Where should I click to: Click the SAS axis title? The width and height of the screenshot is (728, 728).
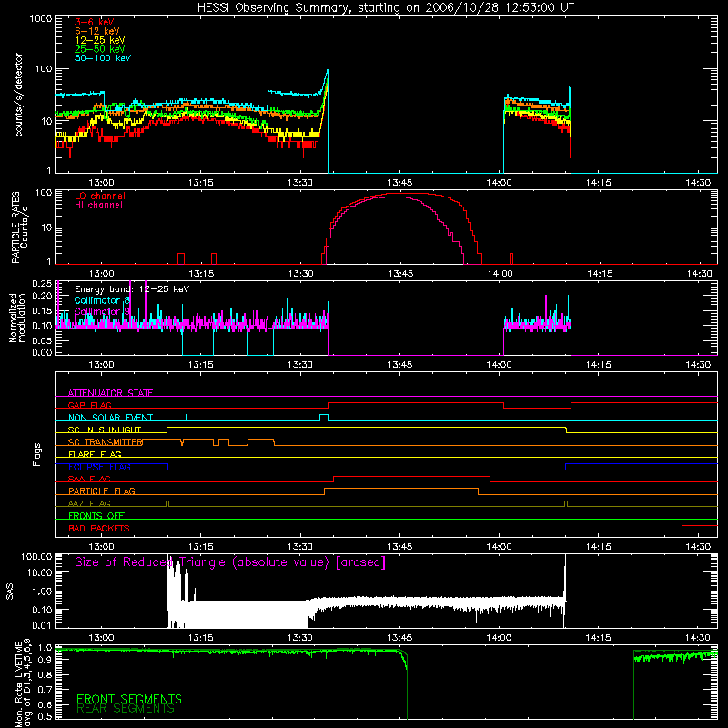10,591
